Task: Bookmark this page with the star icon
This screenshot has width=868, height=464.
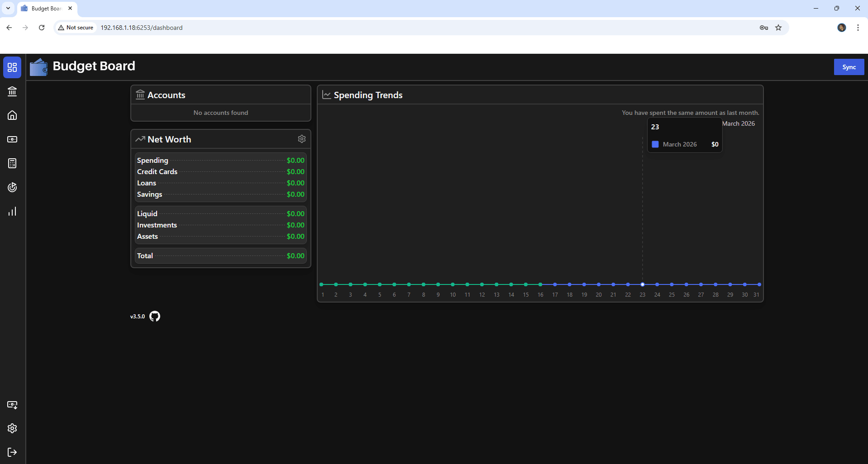Action: coord(778,28)
